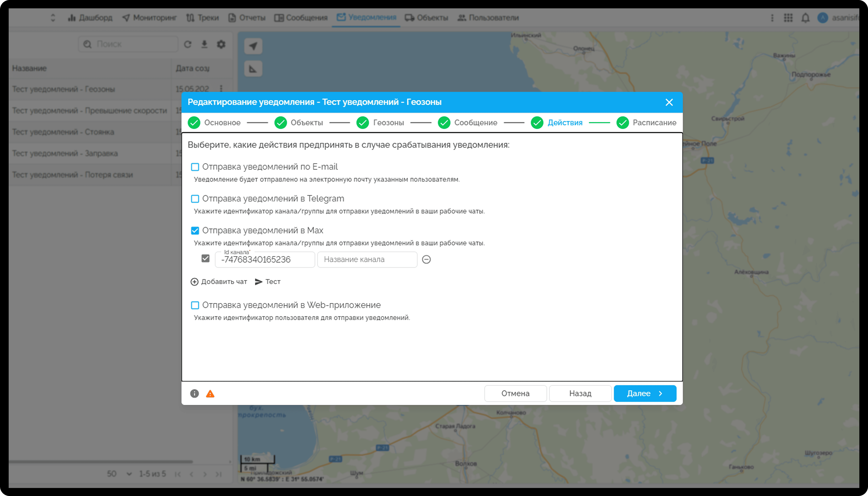Click the map location arrow button
The image size is (868, 496).
253,46
